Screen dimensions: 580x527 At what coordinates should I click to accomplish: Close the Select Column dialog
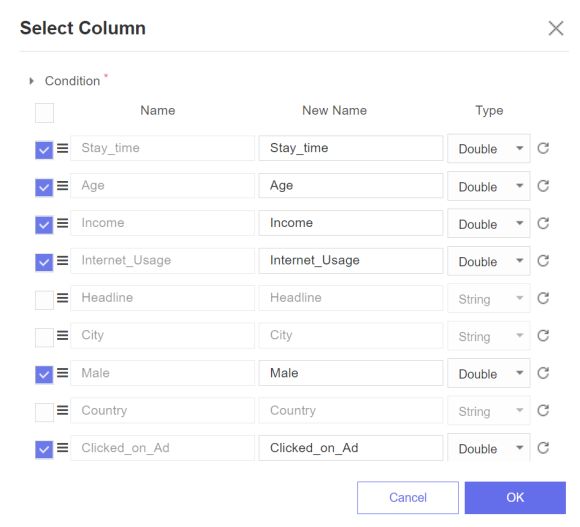pyautogui.click(x=556, y=28)
